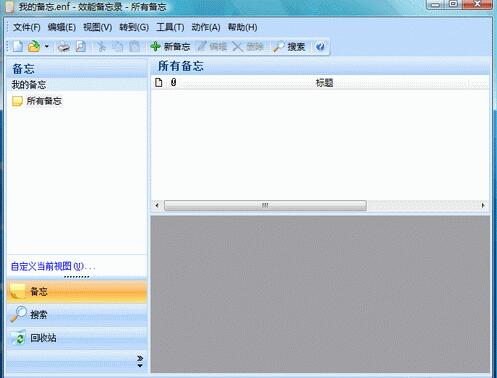Click the 编辑 edit toolbar button

[212, 47]
